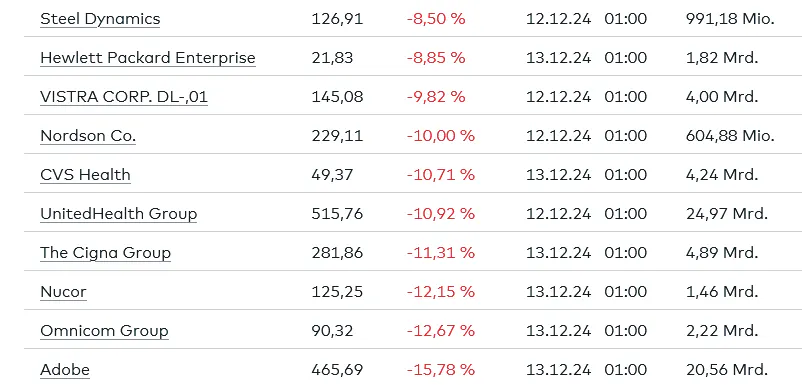Open the UnitedHealth Group link
Screen dimensions: 802x385
[x=119, y=213]
